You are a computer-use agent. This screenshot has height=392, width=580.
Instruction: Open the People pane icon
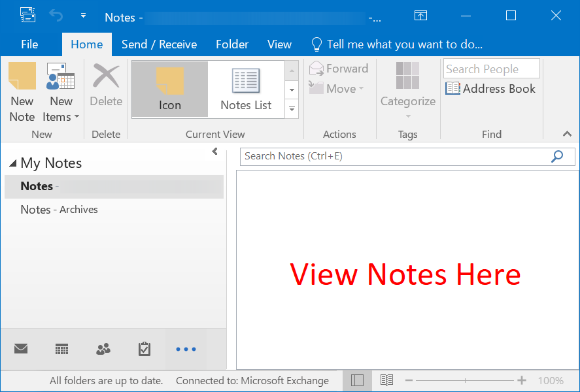pos(103,349)
